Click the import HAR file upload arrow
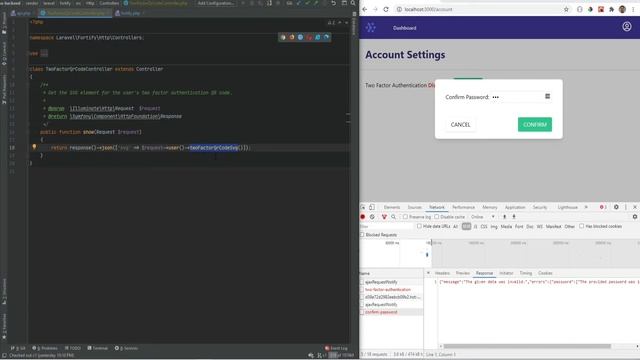This screenshot has height=360, width=640. tap(504, 217)
